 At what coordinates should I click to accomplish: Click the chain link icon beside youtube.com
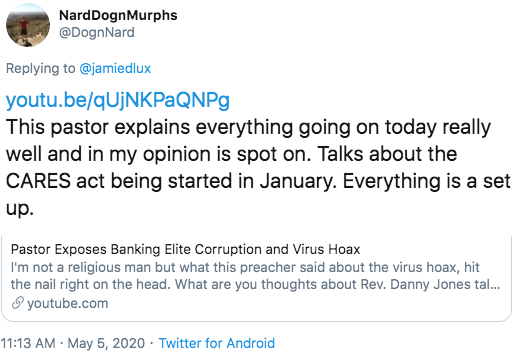pos(18,303)
